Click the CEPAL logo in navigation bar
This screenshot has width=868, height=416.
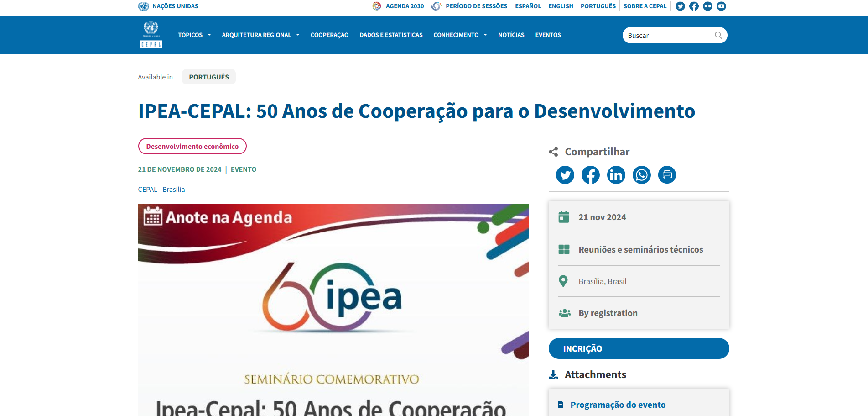pyautogui.click(x=151, y=35)
